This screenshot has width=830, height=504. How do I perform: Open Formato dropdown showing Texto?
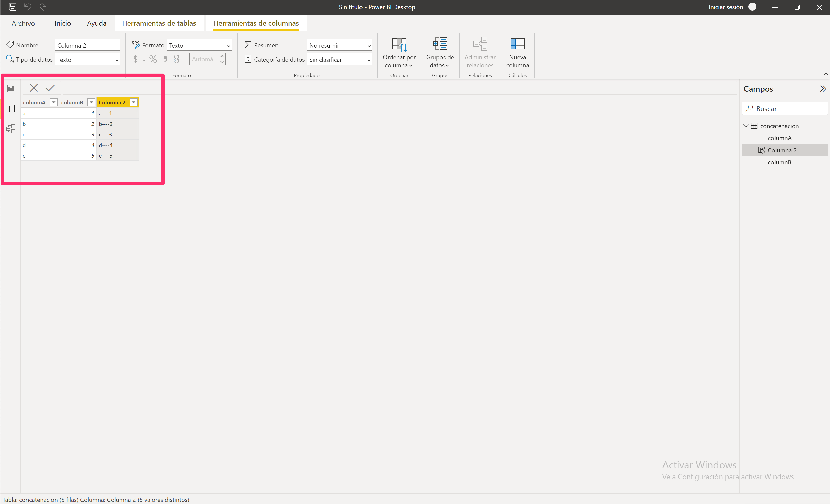click(x=199, y=45)
